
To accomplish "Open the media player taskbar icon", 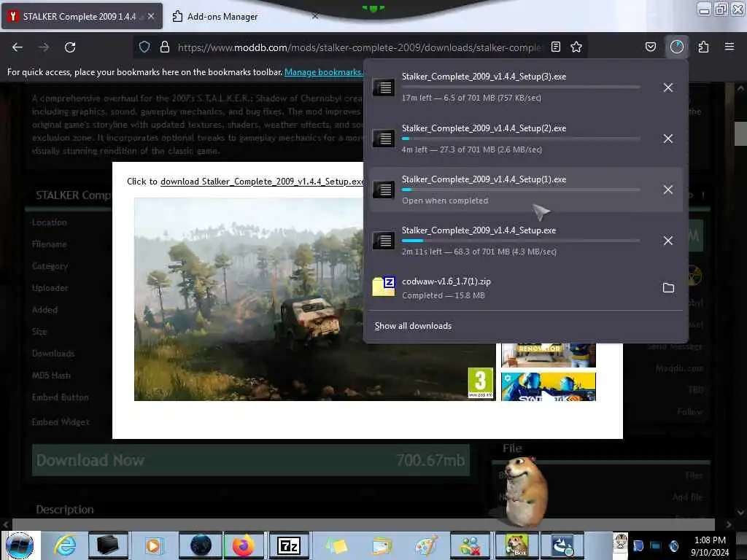I will click(153, 545).
